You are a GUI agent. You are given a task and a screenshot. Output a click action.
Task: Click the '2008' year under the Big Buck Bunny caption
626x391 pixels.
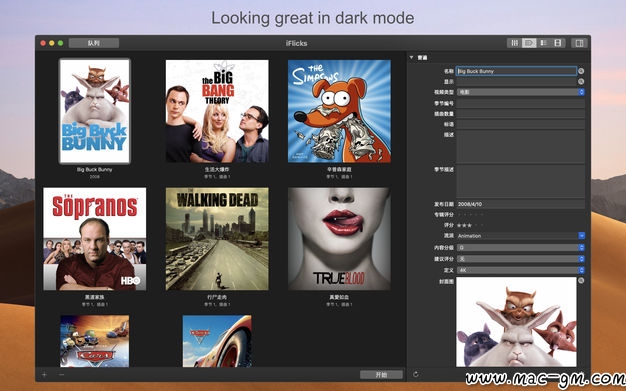click(95, 177)
